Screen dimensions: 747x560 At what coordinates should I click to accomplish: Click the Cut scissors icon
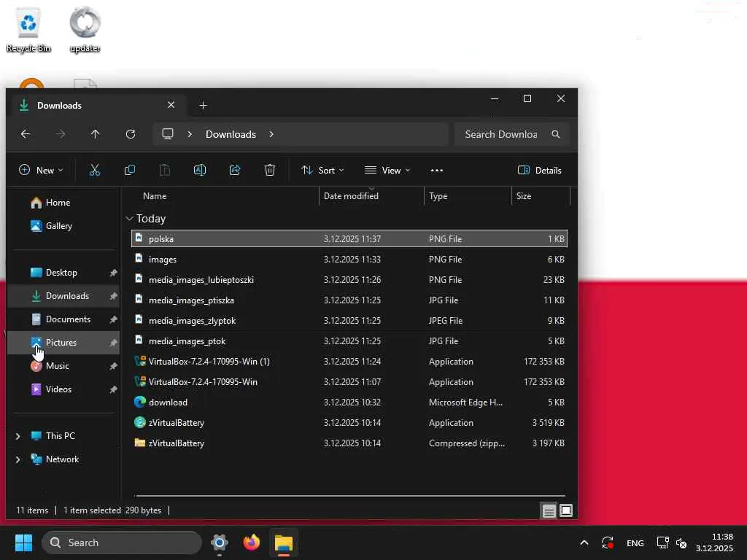95,170
